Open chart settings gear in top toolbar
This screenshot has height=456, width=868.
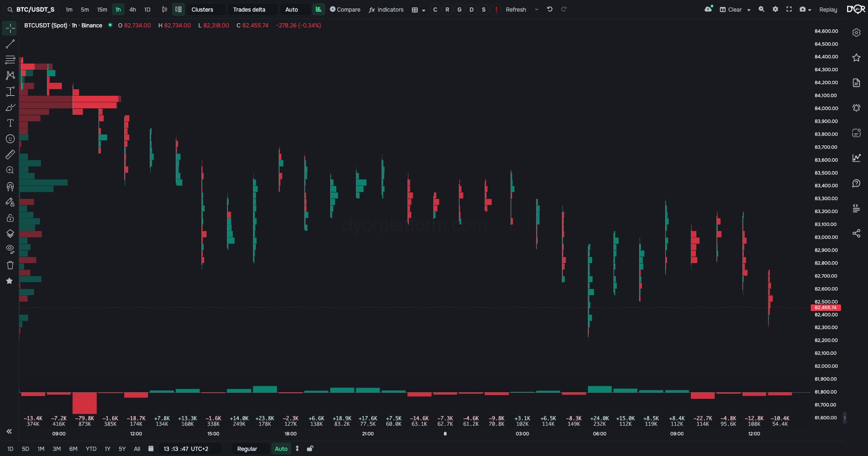(775, 9)
